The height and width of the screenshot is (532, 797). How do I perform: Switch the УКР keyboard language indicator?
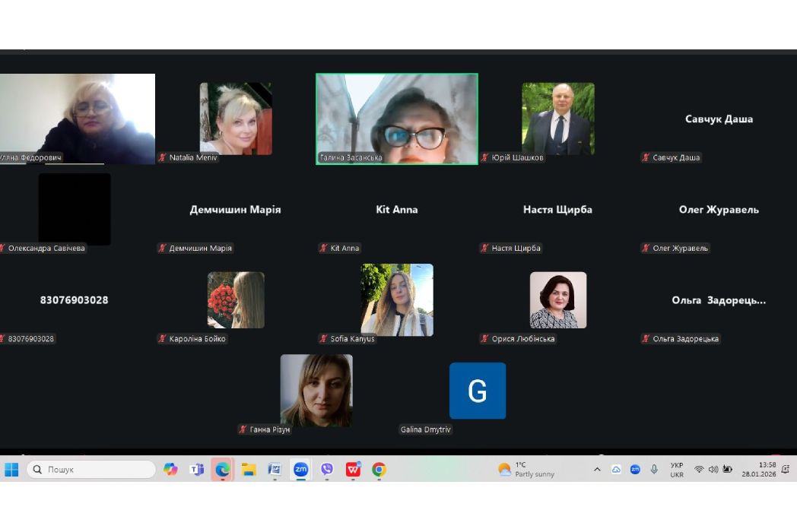(676, 470)
